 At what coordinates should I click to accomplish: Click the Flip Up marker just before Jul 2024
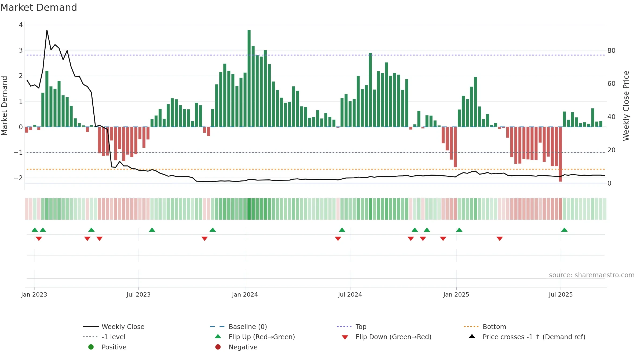(x=342, y=230)
